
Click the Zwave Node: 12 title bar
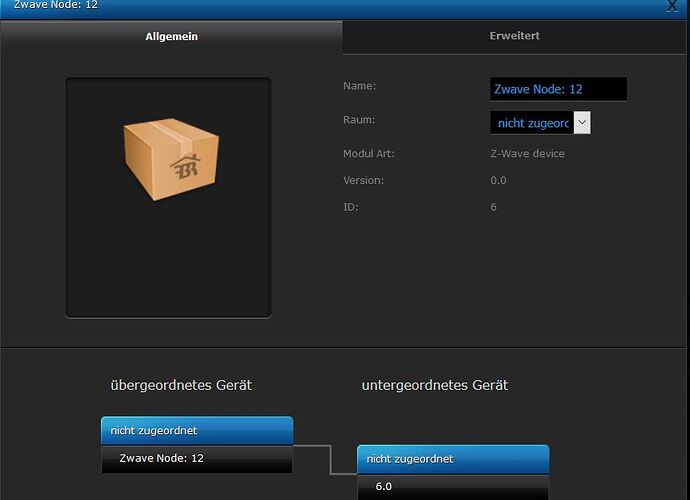(300, 6)
